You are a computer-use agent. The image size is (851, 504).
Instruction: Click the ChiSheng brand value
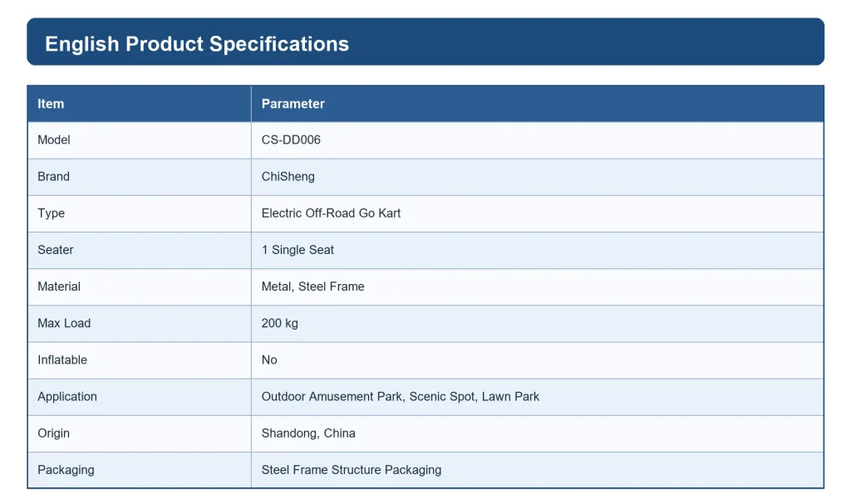pyautogui.click(x=288, y=177)
